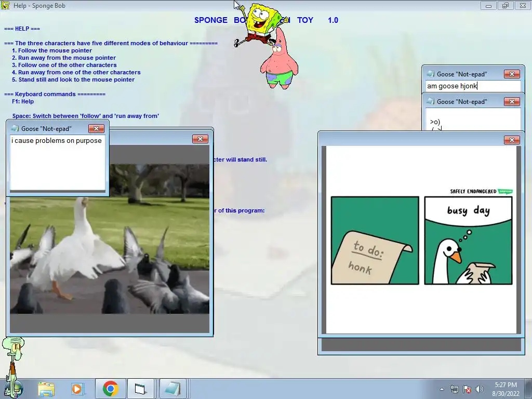Viewport: 532px width, 399px height.
Task: Click into 'i cause problems on purpose' text area
Action: 58,163
